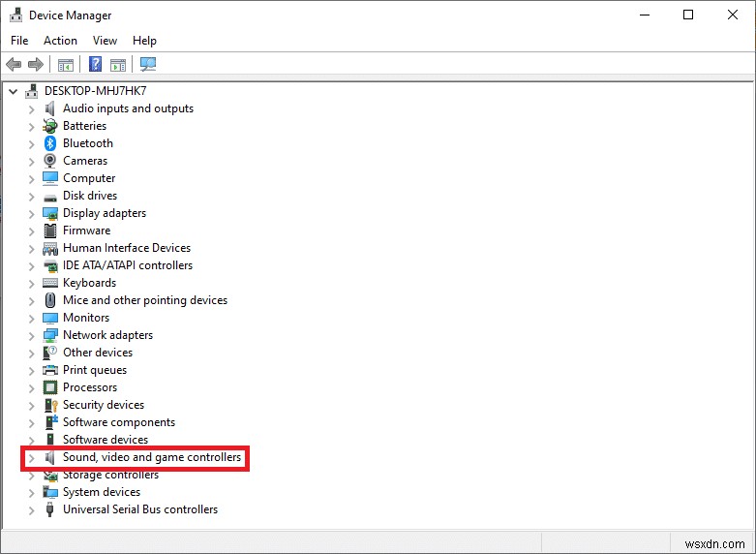756x554 pixels.
Task: Collapse the DESKTOP-MHJ7HK7 root node chevron
Action: 13,91
